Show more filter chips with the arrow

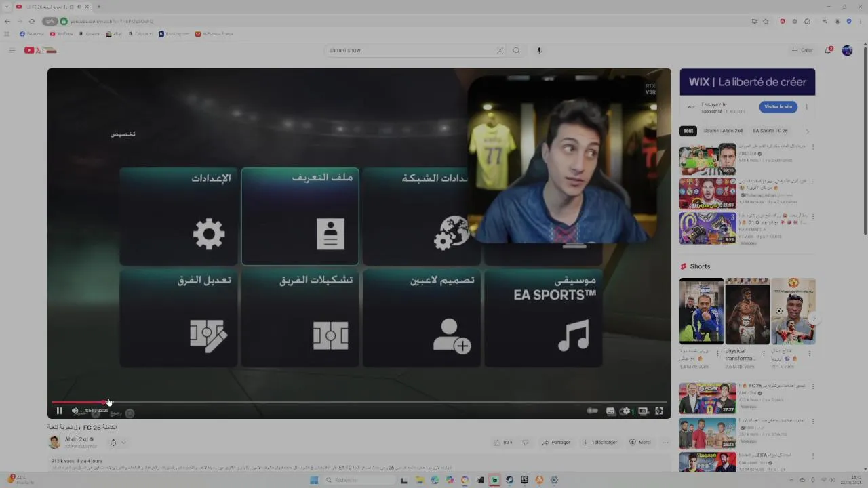click(x=807, y=131)
